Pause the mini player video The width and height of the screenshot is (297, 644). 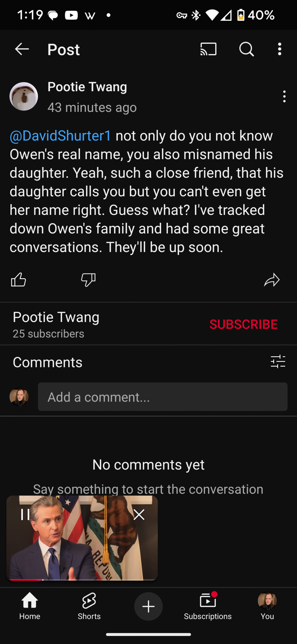(25, 514)
